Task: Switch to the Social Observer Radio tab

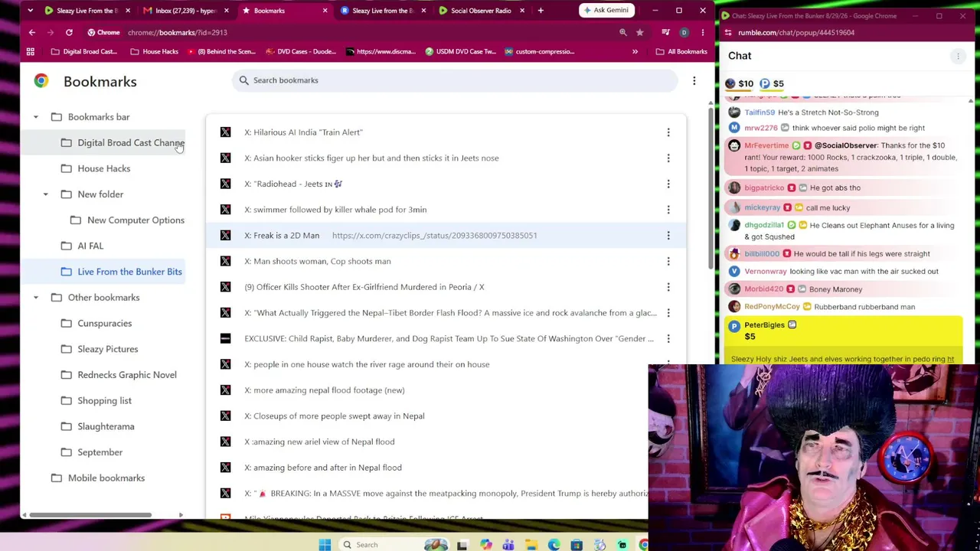Action: 481,11
